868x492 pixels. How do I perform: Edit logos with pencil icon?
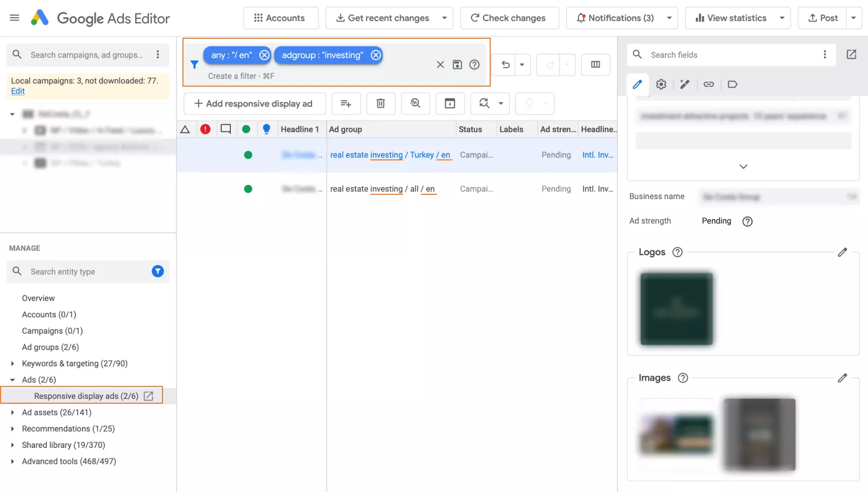[842, 252]
